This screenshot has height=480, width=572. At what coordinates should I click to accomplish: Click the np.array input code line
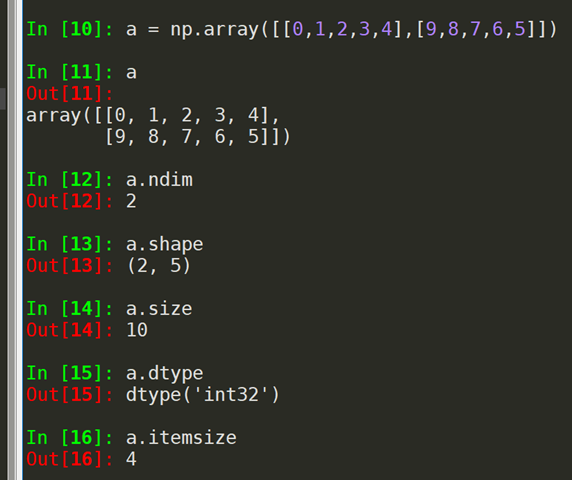click(x=341, y=29)
